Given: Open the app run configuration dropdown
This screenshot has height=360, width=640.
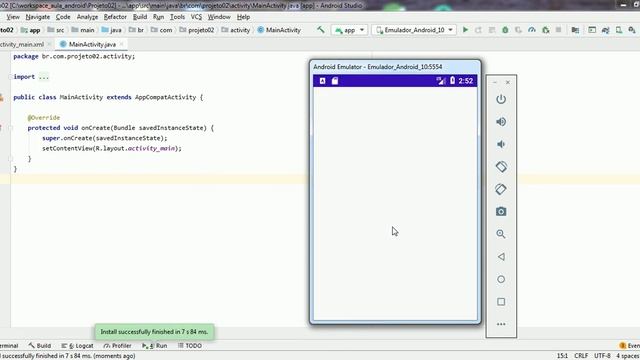Looking at the screenshot, I should point(349,30).
